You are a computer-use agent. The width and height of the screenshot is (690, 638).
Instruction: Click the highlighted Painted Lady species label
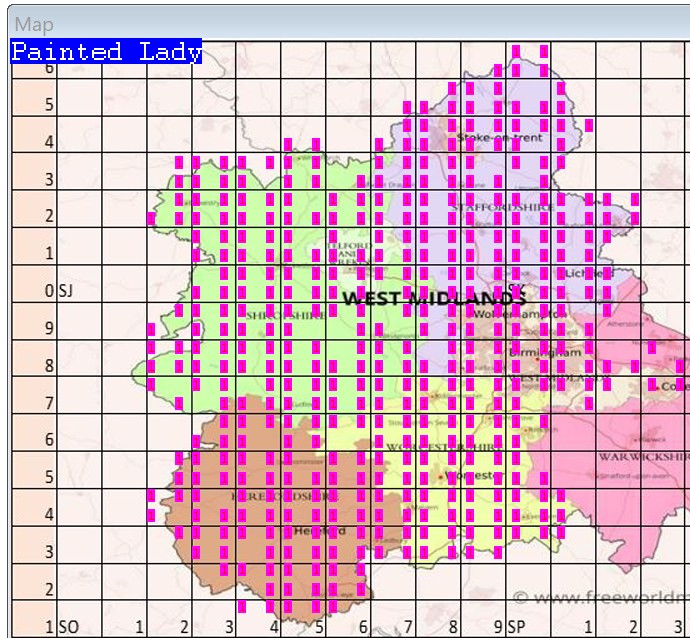point(106,52)
